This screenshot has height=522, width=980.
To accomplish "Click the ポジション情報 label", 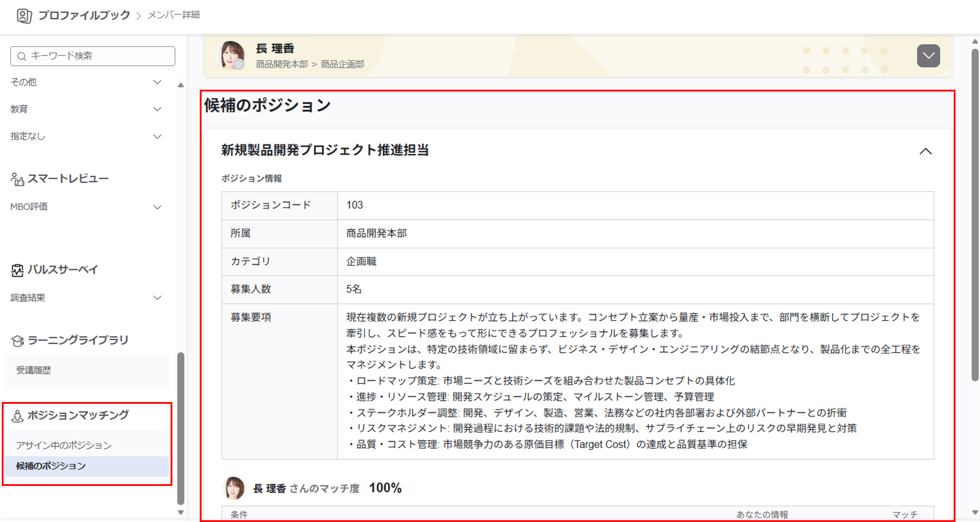I will [x=251, y=178].
